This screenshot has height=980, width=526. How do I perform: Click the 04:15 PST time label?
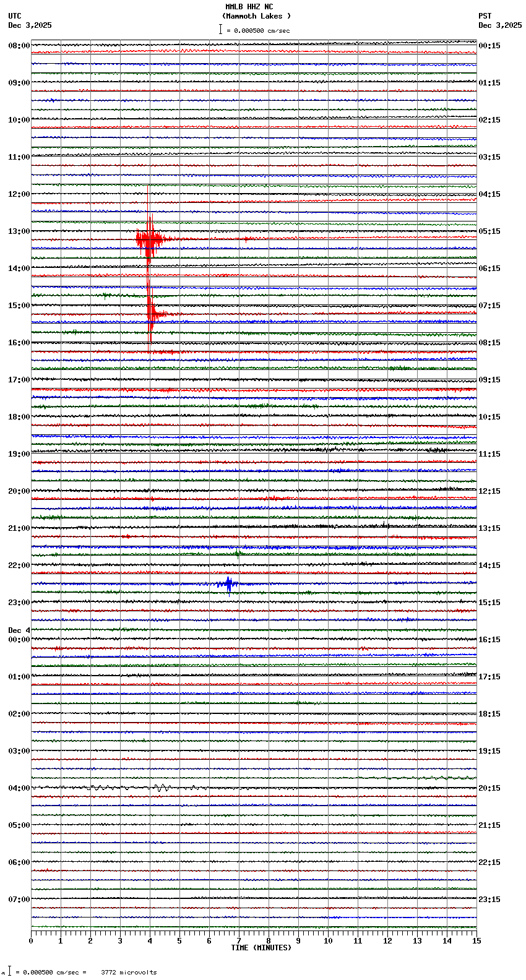pos(489,194)
